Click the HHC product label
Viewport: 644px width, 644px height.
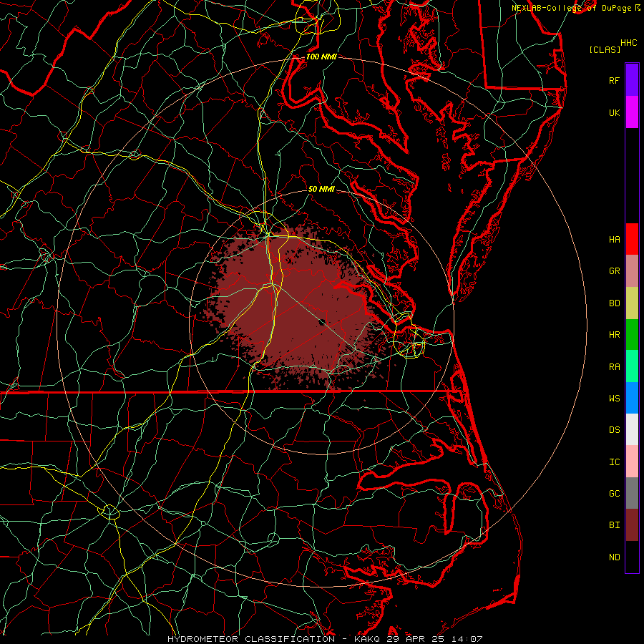click(628, 43)
